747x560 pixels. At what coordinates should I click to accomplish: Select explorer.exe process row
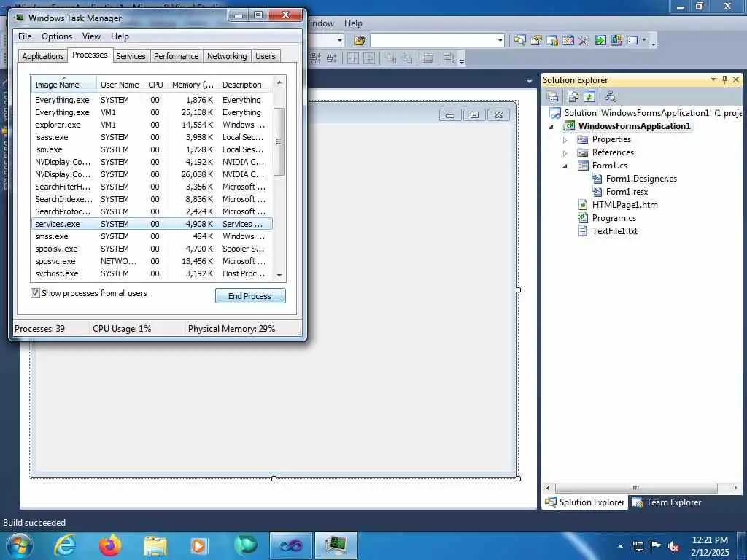coord(152,125)
